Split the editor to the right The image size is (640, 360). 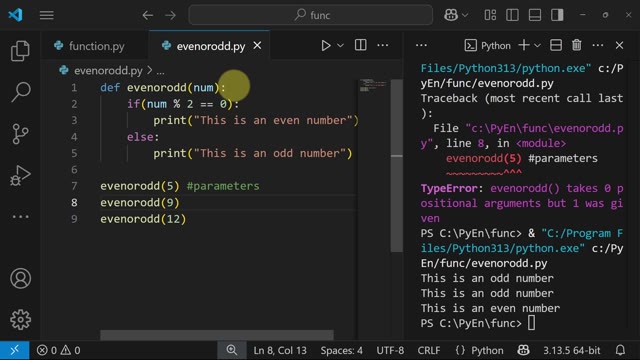pyautogui.click(x=360, y=45)
